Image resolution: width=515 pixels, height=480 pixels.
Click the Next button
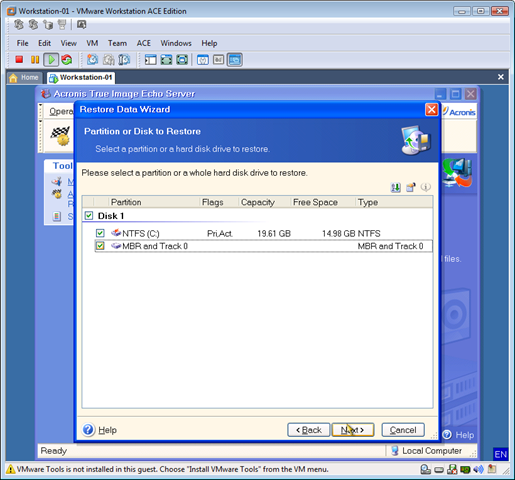click(353, 430)
